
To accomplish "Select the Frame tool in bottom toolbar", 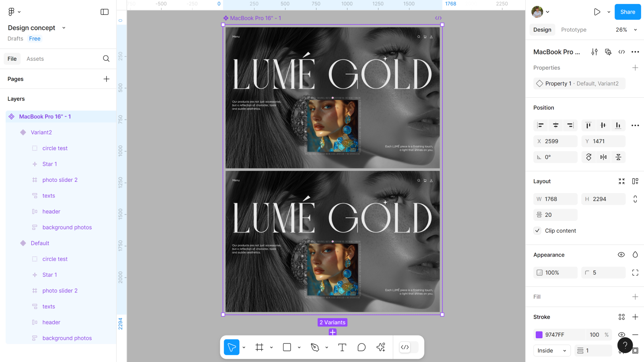I will point(259,347).
